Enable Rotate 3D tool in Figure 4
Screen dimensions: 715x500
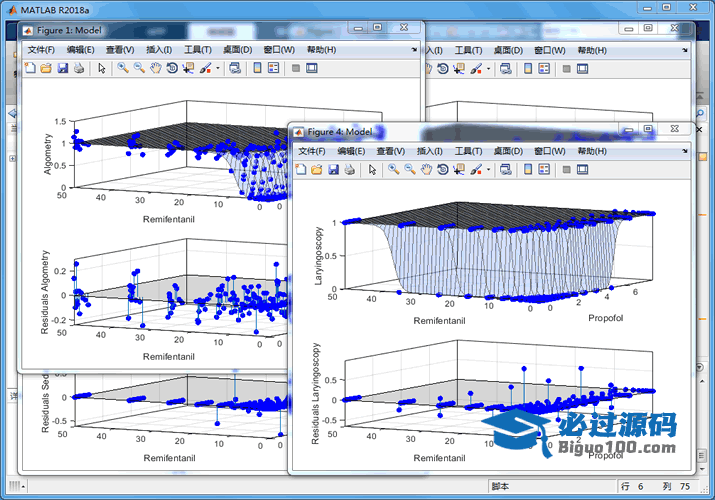[443, 170]
